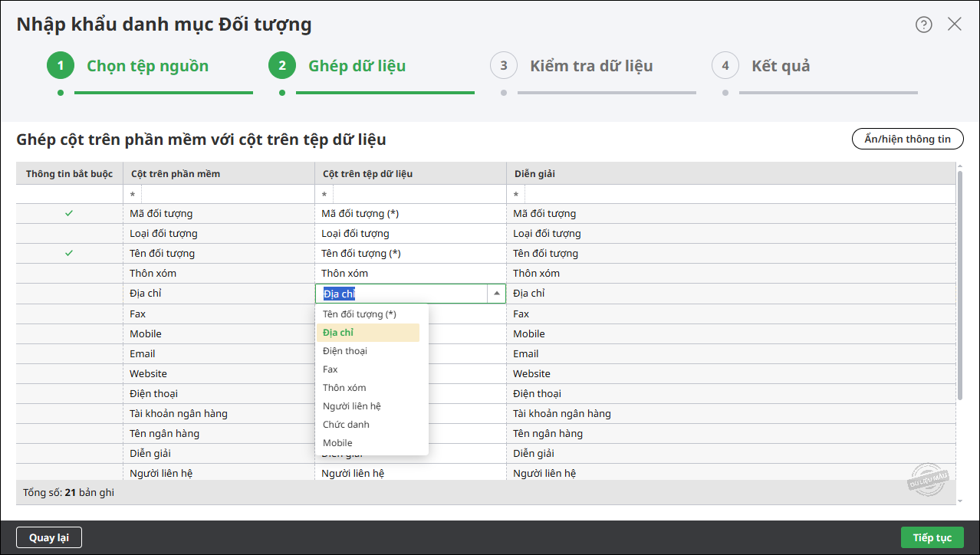Click Loại đối tượng software column cell
The image size is (980, 555).
pyautogui.click(x=219, y=234)
